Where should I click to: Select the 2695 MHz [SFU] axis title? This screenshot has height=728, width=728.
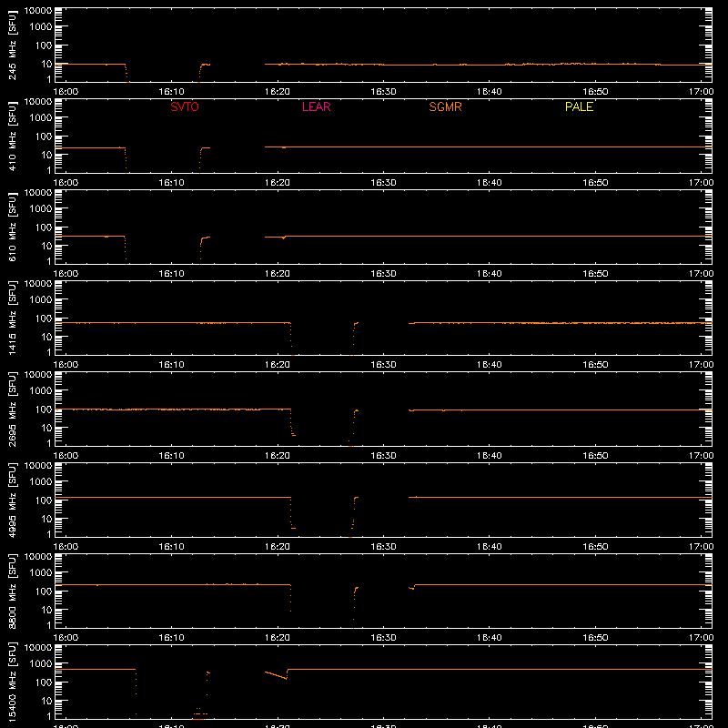[13, 409]
